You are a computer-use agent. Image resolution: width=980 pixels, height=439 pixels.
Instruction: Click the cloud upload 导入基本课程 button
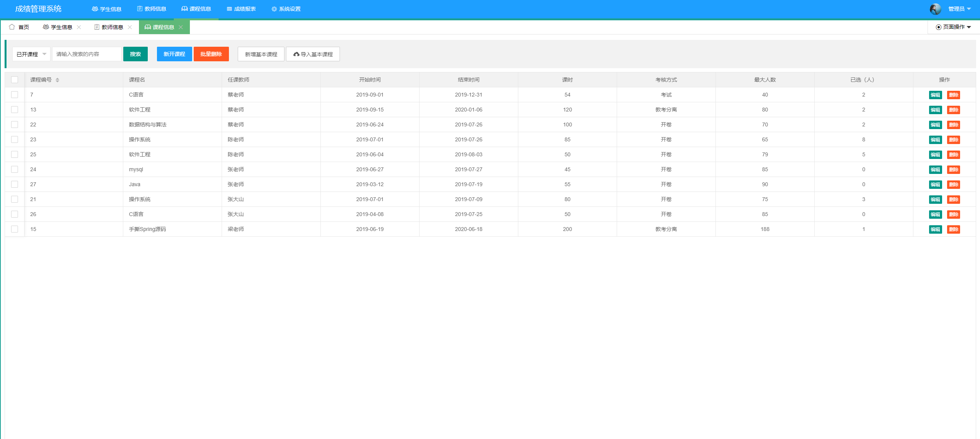[x=313, y=54]
